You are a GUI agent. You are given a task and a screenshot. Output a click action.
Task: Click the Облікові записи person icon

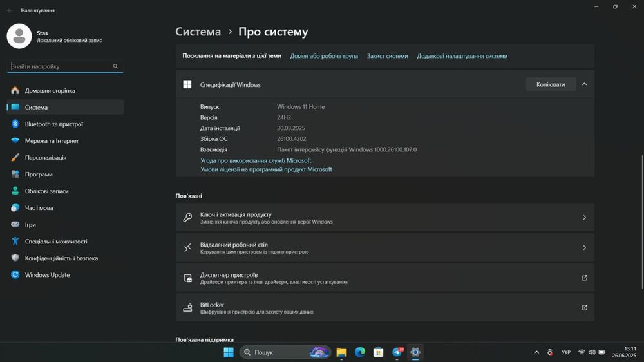coord(15,191)
